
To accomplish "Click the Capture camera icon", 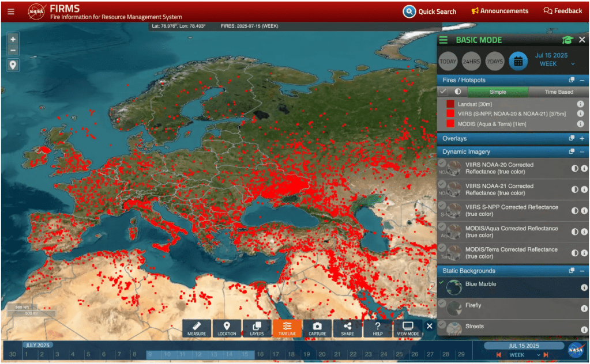I will coord(317,328).
